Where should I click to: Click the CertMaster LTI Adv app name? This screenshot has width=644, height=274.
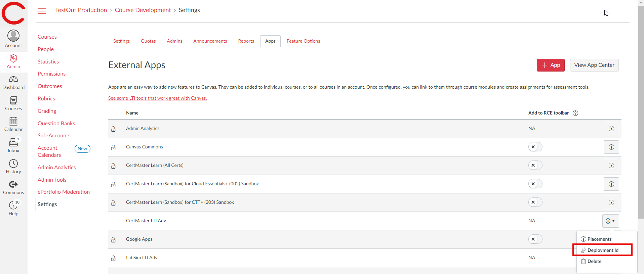tap(146, 221)
